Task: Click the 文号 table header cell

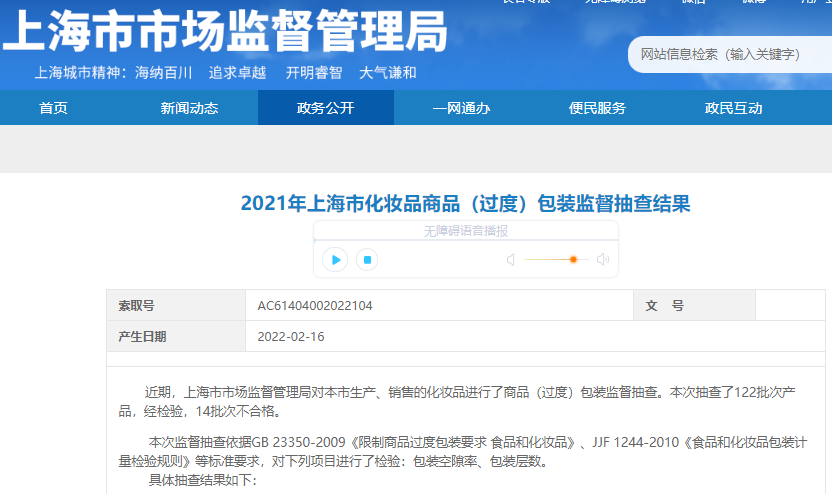Action: tap(694, 305)
